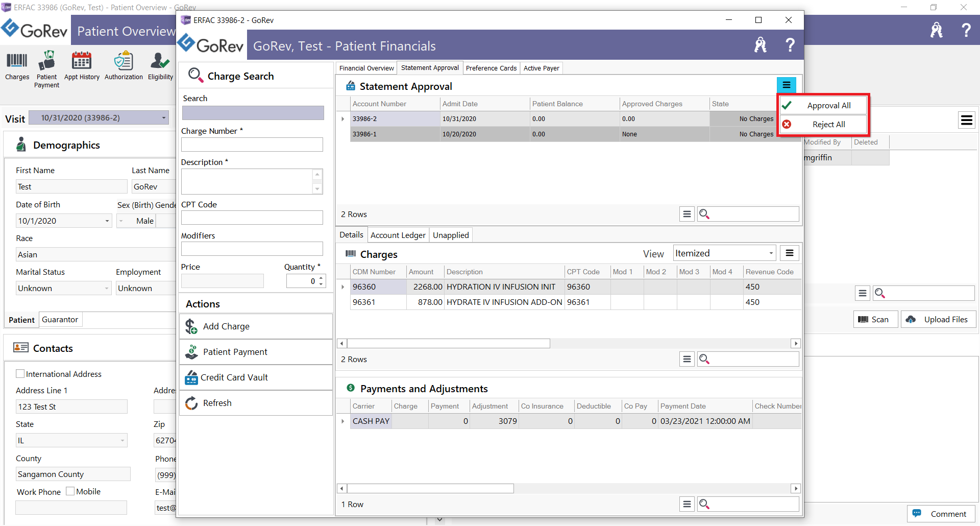Open Authorization icon in toolbar
This screenshot has width=980, height=526.
[x=124, y=67]
